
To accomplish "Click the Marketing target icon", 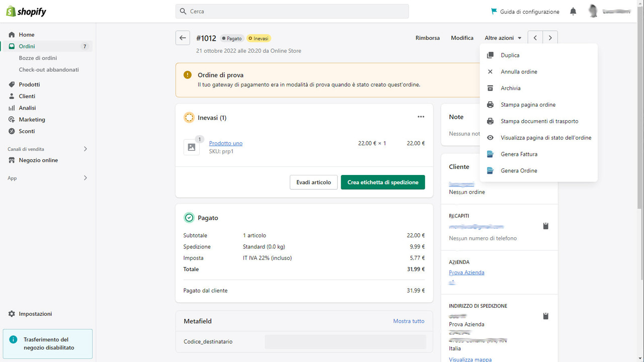I will (x=12, y=119).
